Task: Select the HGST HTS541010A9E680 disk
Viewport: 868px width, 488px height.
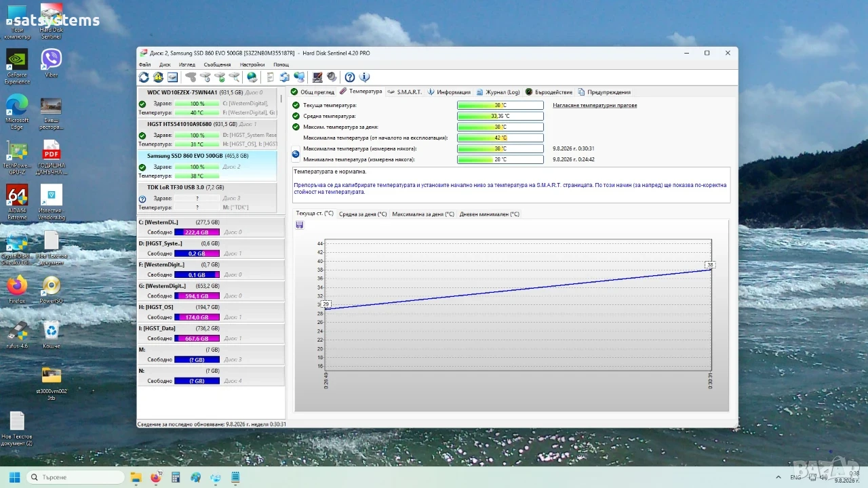Action: coord(208,134)
